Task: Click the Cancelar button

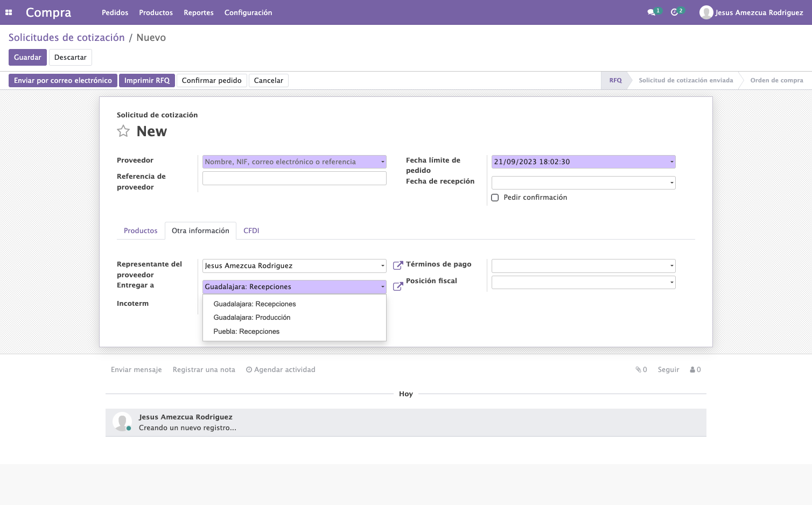Action: (x=269, y=80)
